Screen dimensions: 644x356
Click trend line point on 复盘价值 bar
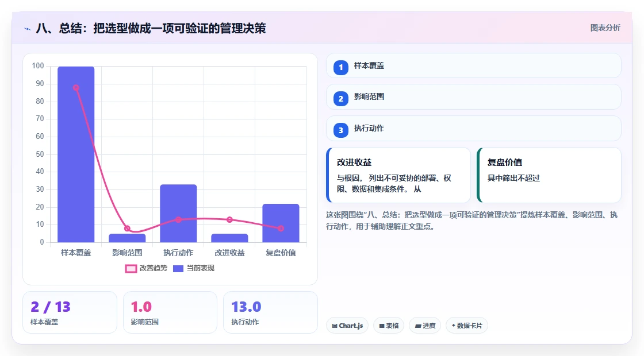pyautogui.click(x=281, y=229)
